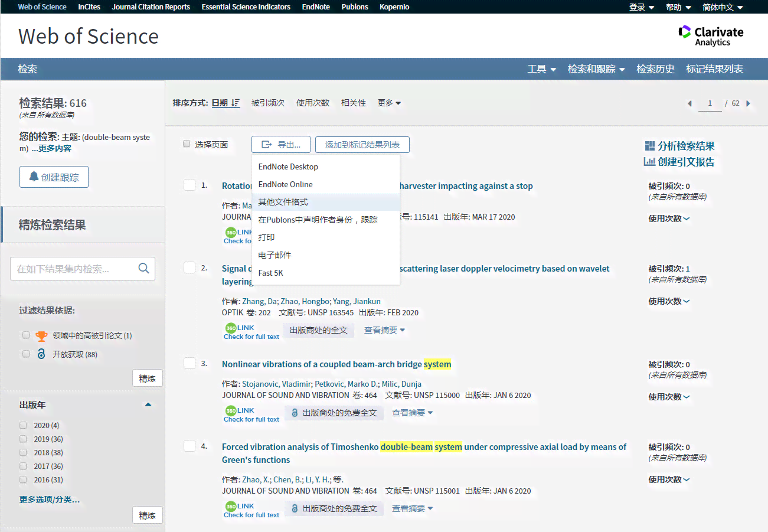Sort results by 被引频次
The width and height of the screenshot is (768, 532).
(x=268, y=103)
